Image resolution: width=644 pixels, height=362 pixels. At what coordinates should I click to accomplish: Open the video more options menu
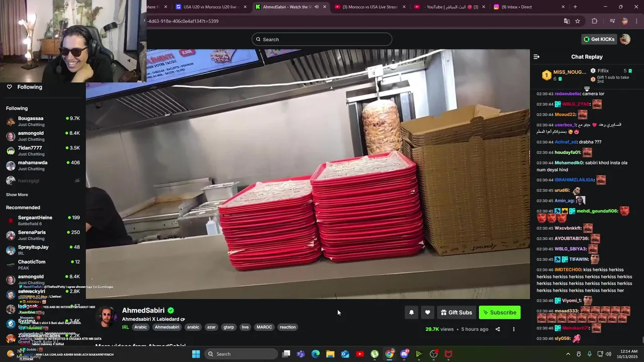coord(514,329)
